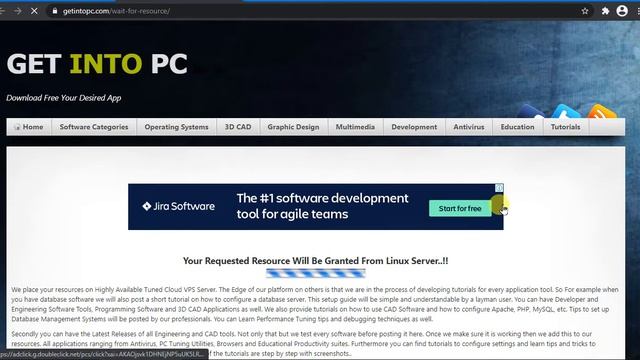Open the Tutorials menu item
640x360 pixels.
[566, 127]
